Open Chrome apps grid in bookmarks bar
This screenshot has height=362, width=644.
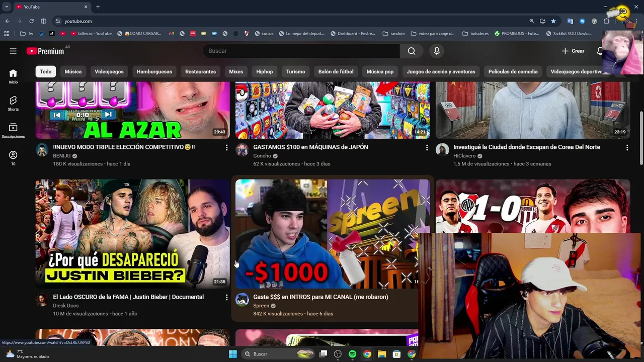(x=7, y=34)
